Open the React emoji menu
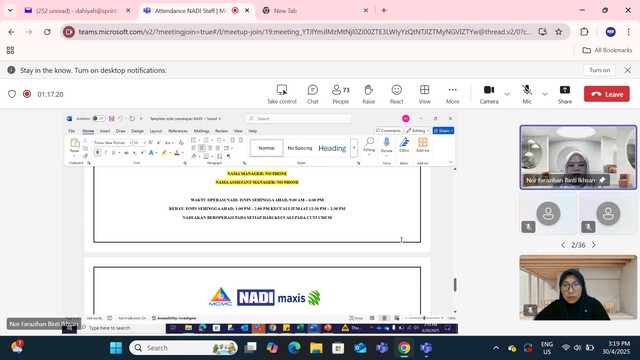Screen dimensions: 640x360 [396, 94]
